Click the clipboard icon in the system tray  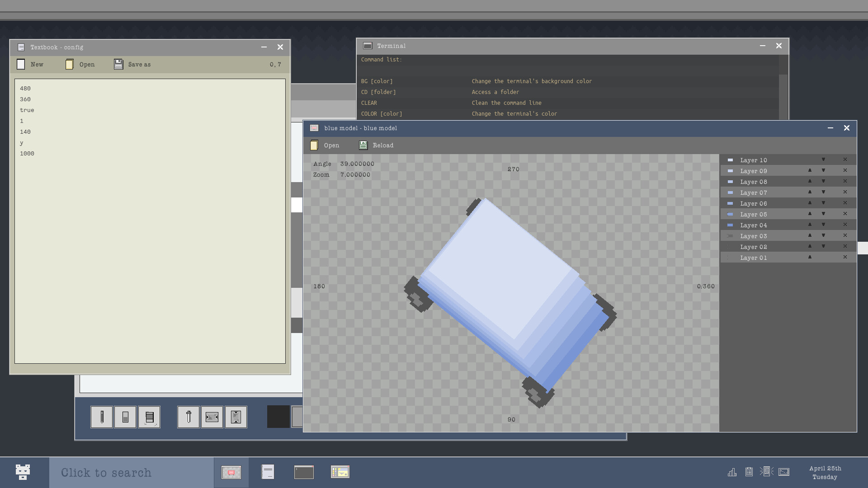click(x=749, y=472)
